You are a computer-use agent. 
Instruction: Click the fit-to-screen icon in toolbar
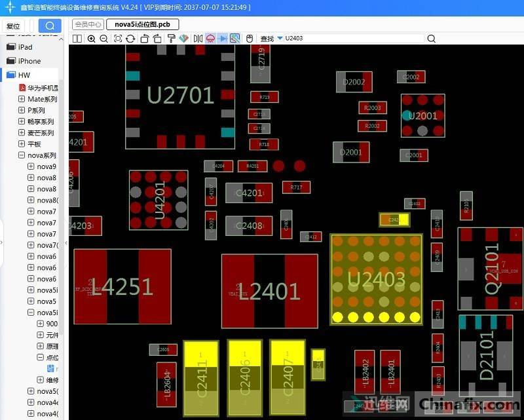tap(118, 39)
